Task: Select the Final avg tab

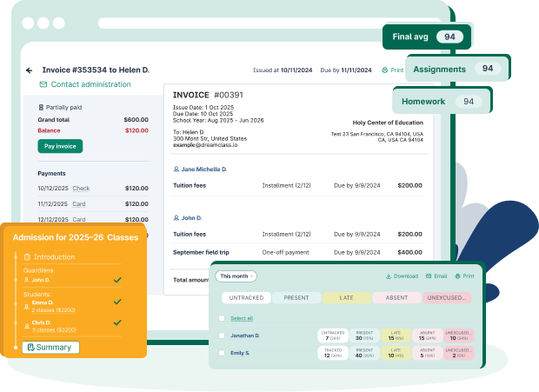Action: tap(426, 37)
